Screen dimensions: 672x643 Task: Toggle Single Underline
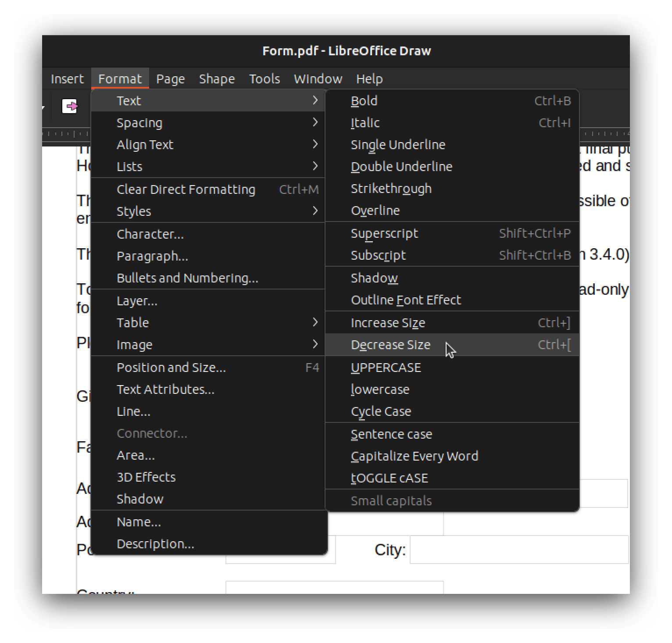(452, 145)
